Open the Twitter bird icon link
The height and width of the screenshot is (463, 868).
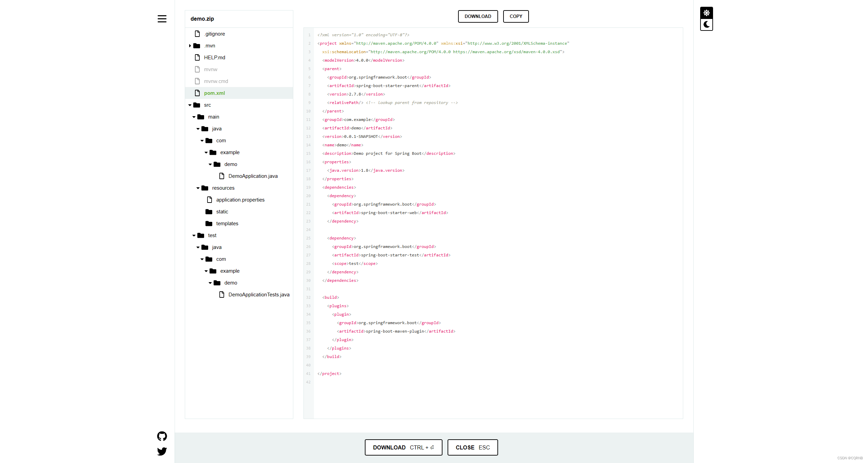coord(162,451)
